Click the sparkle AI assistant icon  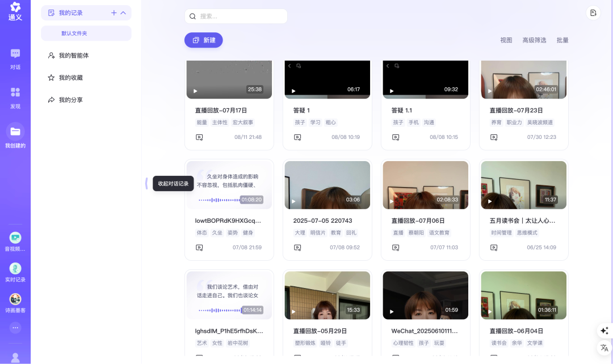(604, 331)
